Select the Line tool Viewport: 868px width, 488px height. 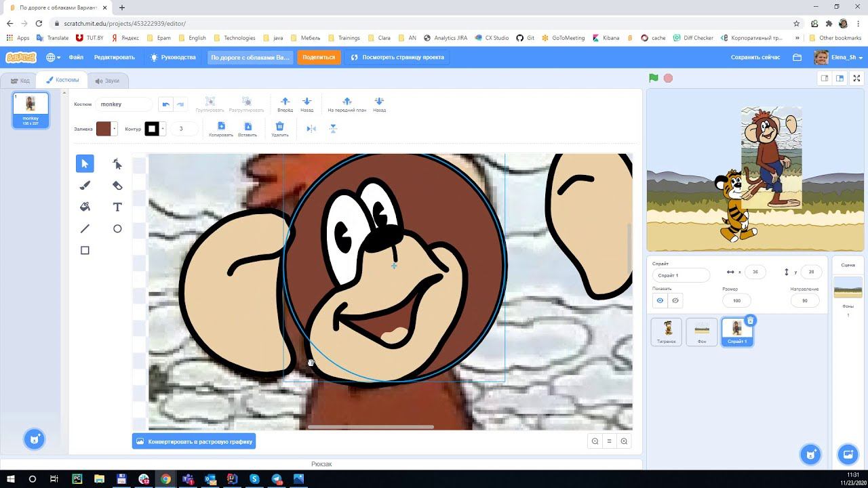click(x=85, y=228)
